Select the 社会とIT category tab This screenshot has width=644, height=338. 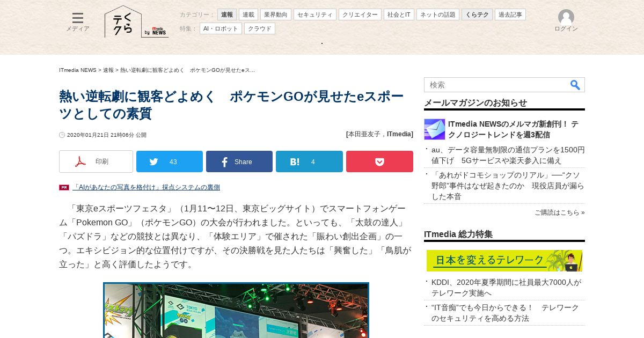pos(399,14)
